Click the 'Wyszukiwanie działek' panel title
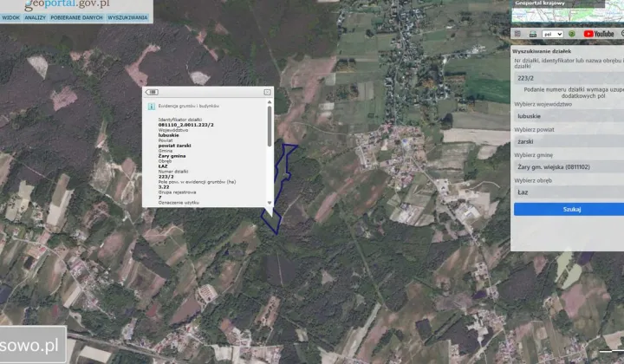Viewport: 624px width, 364px height. point(542,51)
